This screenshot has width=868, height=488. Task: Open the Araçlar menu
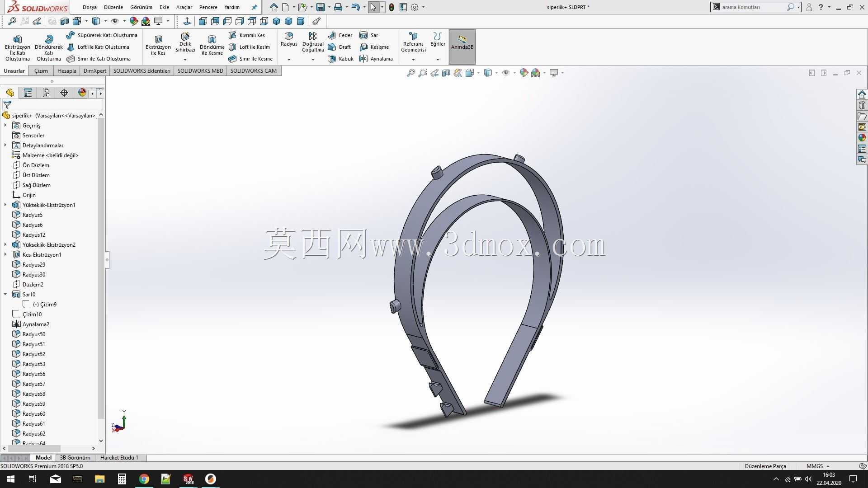(x=184, y=7)
